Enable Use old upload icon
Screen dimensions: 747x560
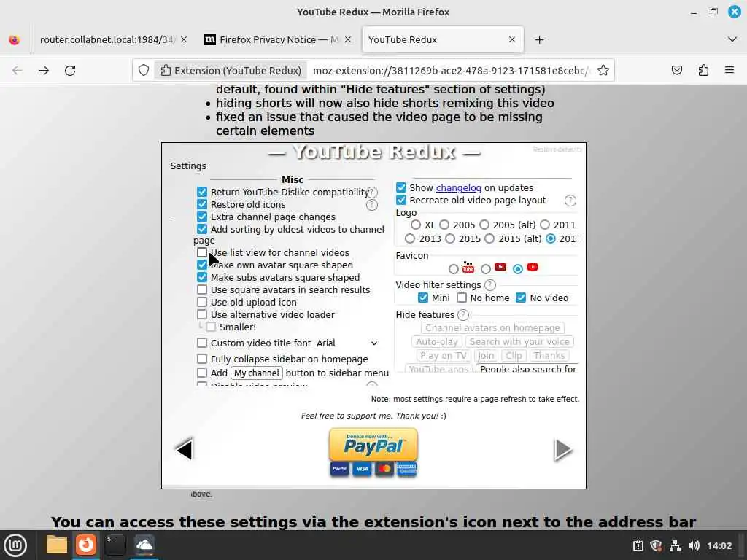202,302
